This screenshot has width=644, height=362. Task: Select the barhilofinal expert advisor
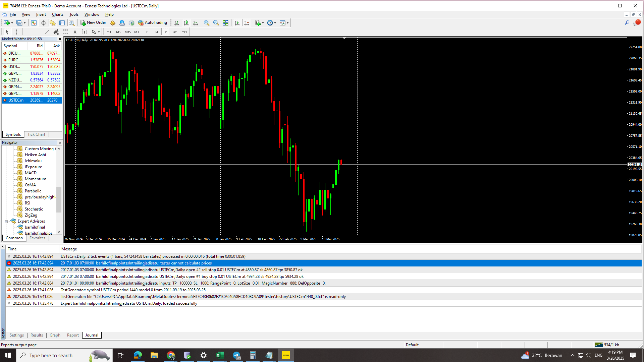(35, 227)
